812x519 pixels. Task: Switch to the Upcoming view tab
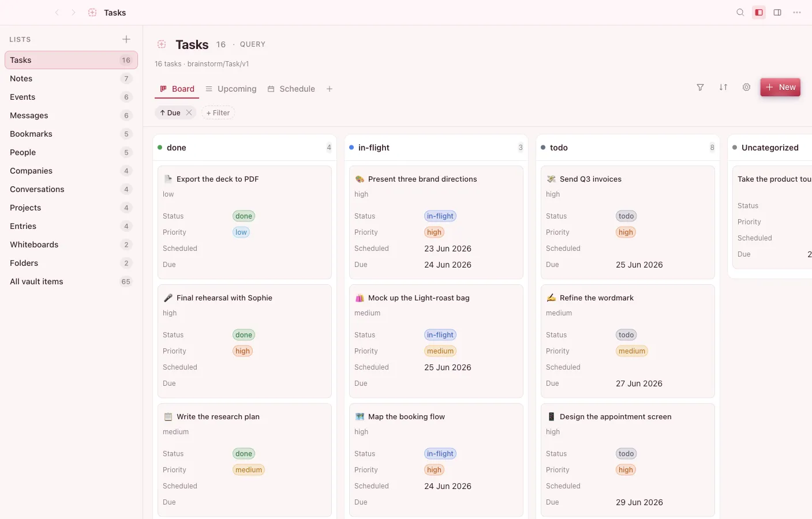231,89
